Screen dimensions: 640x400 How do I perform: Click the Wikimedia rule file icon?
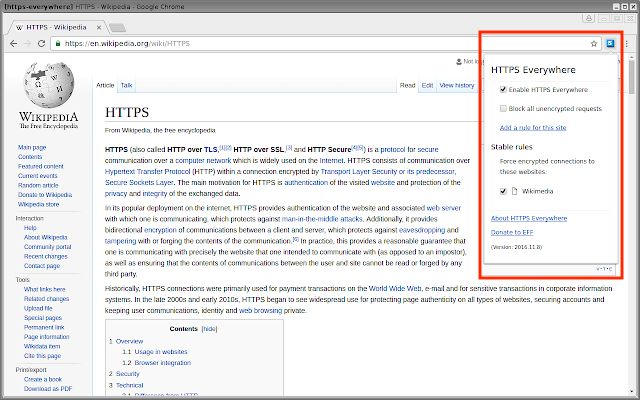point(515,190)
